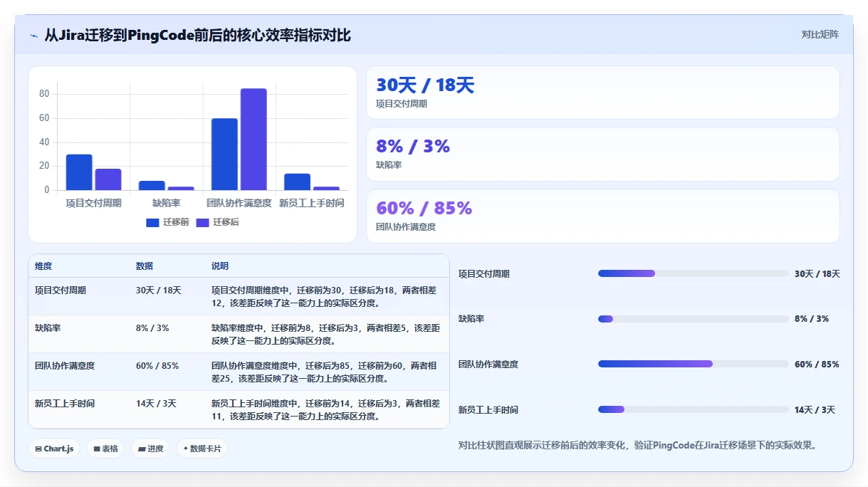This screenshot has width=868, height=487.
Task: Click the header icon beside the title
Action: click(x=34, y=35)
